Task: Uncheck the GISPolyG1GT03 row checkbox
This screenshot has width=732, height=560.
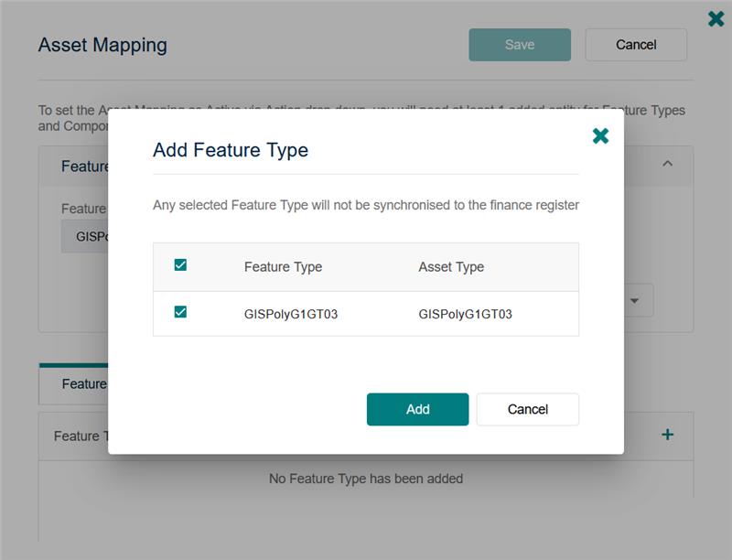Action: click(x=180, y=313)
